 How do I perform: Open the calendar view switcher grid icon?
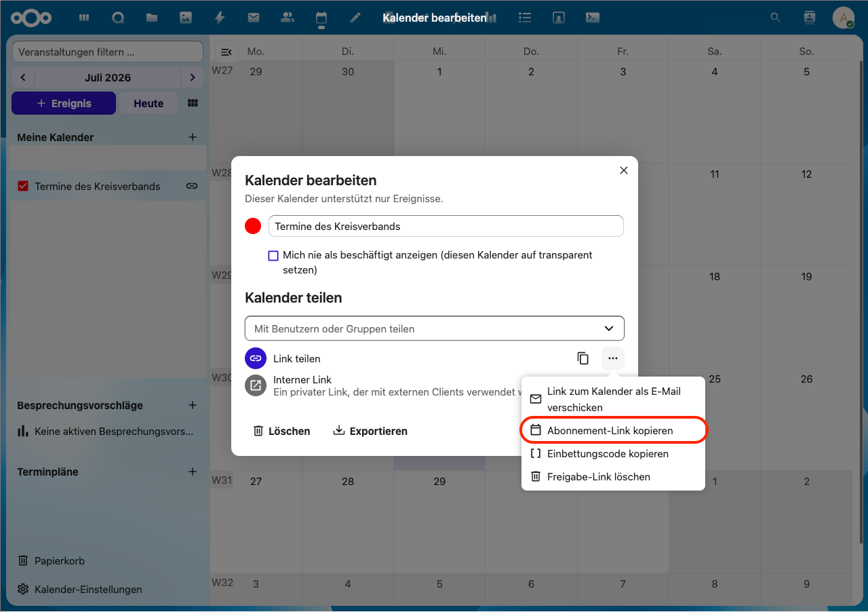click(193, 103)
